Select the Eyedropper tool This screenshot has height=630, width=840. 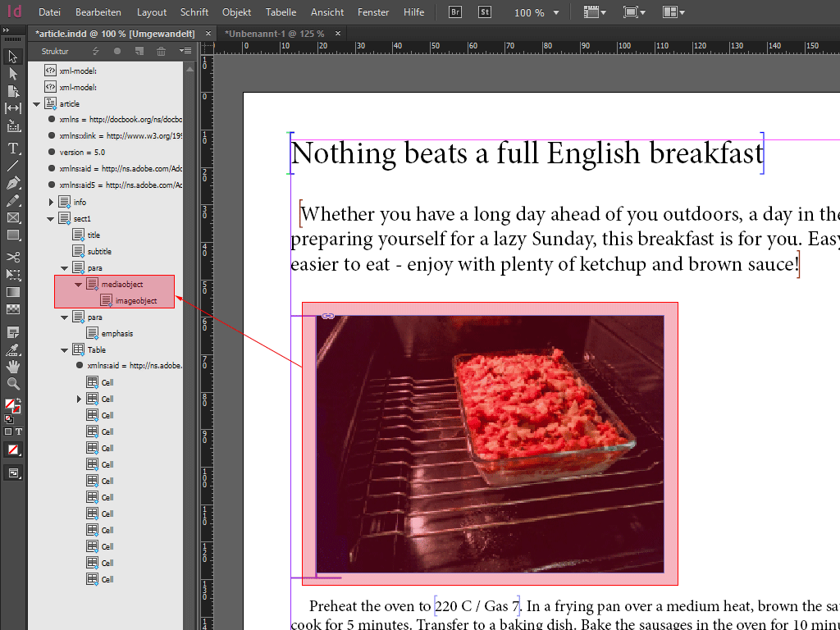(13, 349)
